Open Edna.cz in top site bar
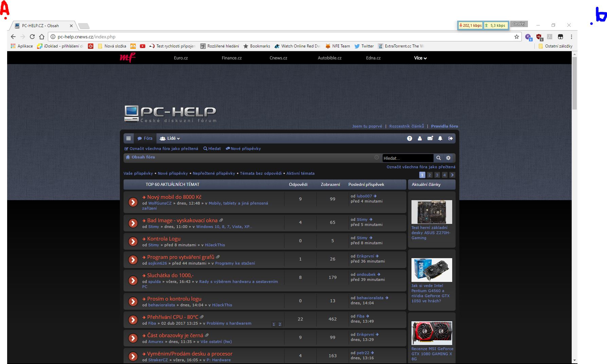Viewport: 607px width, 364px height. tap(373, 58)
